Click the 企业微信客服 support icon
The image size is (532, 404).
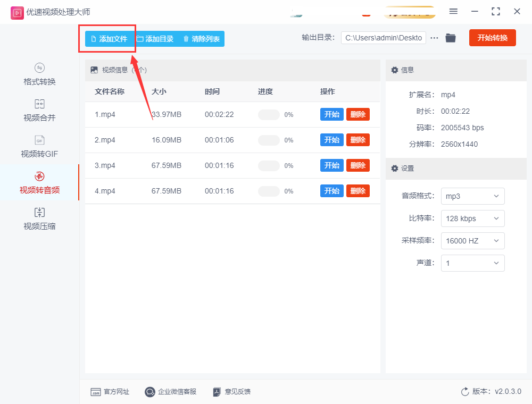click(x=150, y=392)
